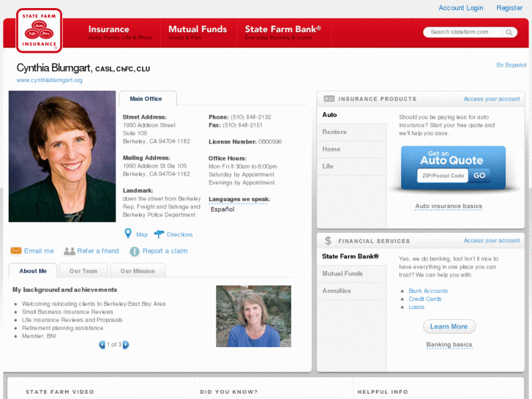Click the '1 of 3' slide counter

pos(114,345)
